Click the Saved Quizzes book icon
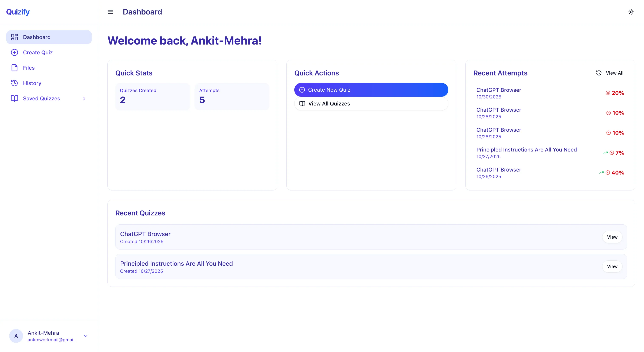Image resolution: width=644 pixels, height=352 pixels. [x=14, y=98]
